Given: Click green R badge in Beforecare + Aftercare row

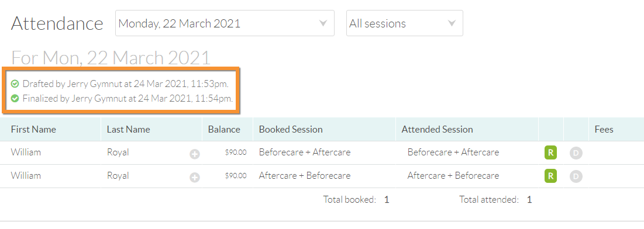Looking at the screenshot, I should coord(550,152).
